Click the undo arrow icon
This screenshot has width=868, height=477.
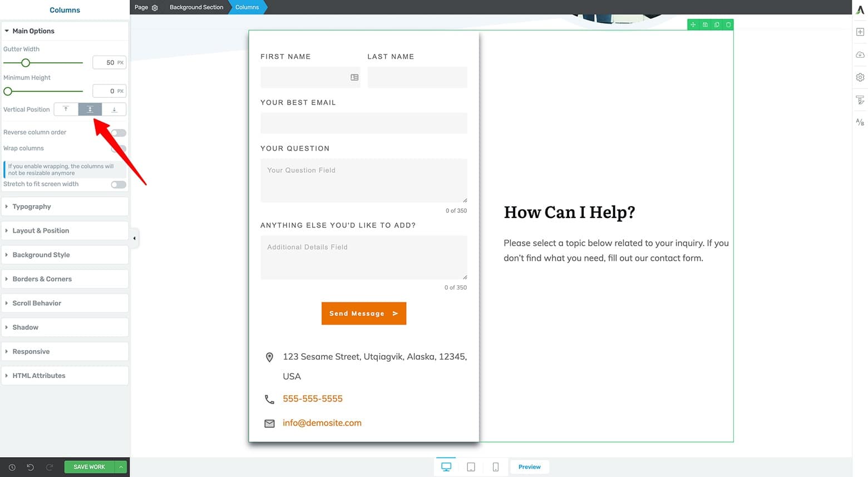click(31, 467)
